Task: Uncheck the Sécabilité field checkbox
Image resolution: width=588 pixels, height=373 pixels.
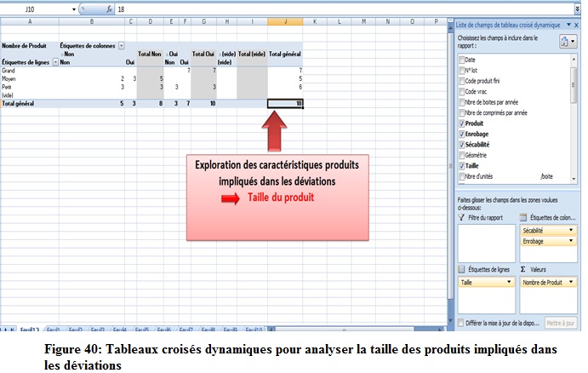Action: [x=461, y=145]
